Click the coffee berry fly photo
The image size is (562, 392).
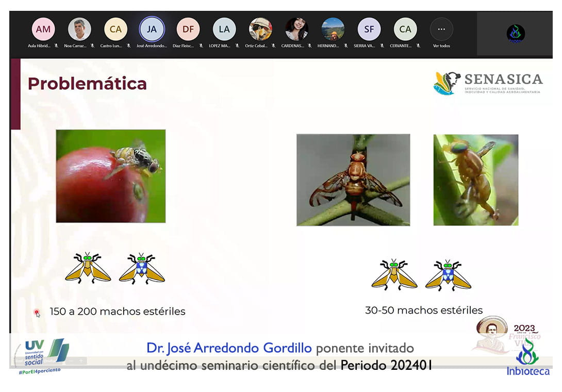pos(111,176)
